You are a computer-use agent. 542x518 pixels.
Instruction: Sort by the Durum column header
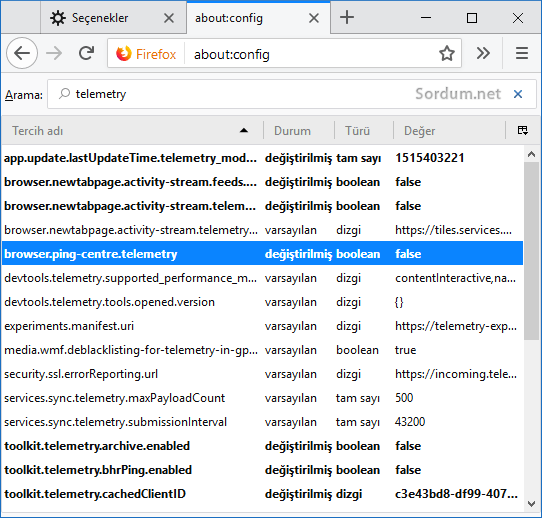point(299,131)
